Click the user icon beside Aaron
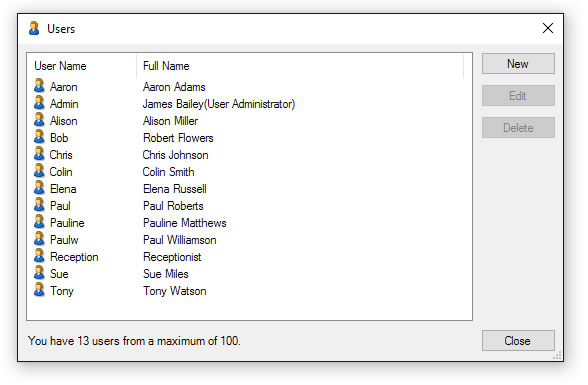The image size is (588, 385). (39, 86)
